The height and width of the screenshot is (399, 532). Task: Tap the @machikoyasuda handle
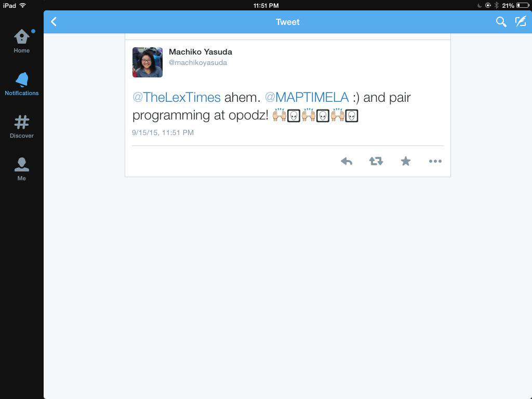tap(198, 63)
